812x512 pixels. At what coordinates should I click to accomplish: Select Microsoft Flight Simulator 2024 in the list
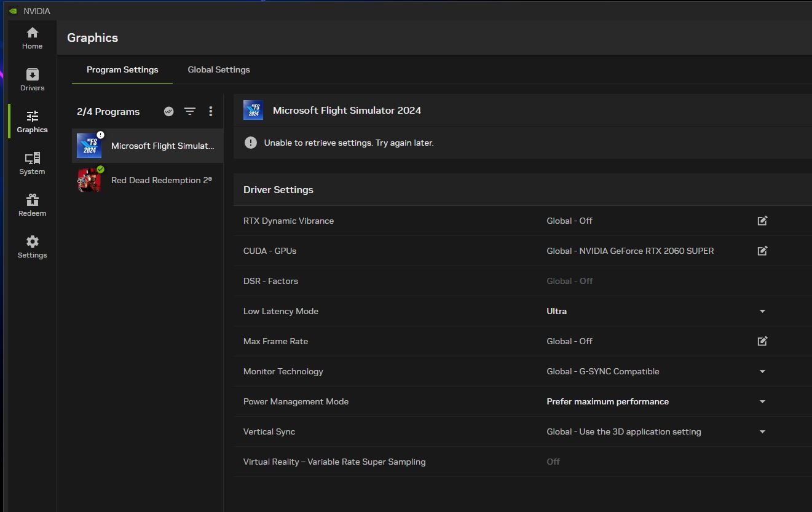pyautogui.click(x=147, y=146)
